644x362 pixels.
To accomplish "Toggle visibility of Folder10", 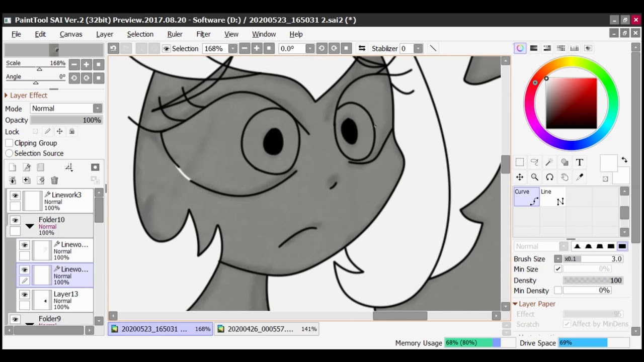I will click(15, 220).
